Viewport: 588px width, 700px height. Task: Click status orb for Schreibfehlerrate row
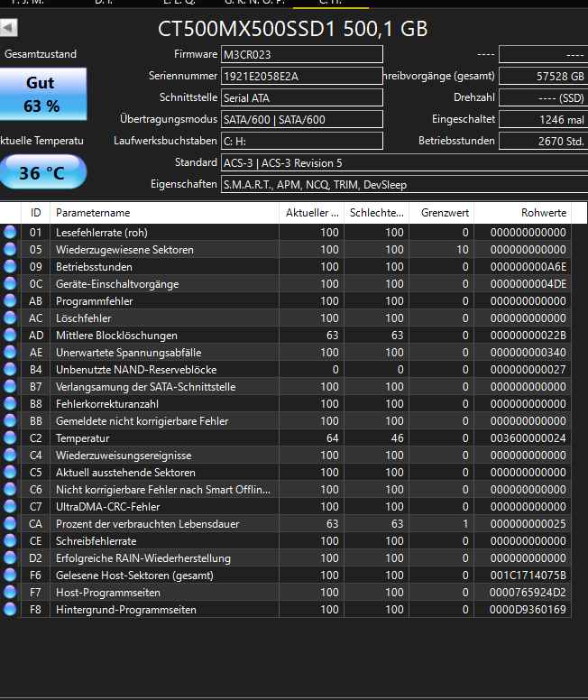coord(10,540)
